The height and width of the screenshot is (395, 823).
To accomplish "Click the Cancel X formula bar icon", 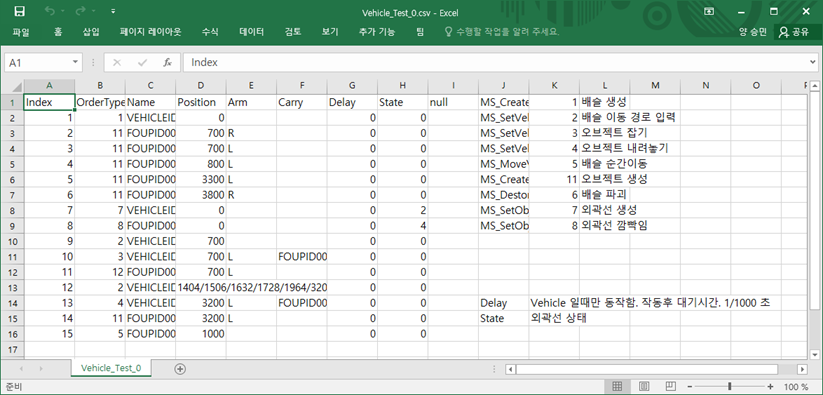I will 117,62.
